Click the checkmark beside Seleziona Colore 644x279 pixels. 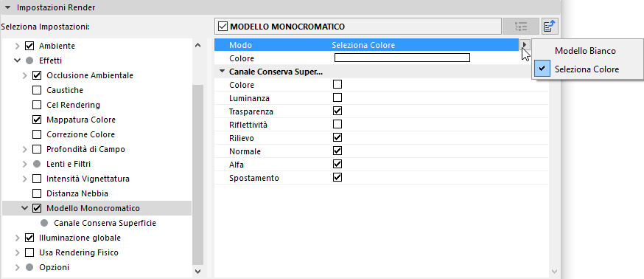pos(542,69)
